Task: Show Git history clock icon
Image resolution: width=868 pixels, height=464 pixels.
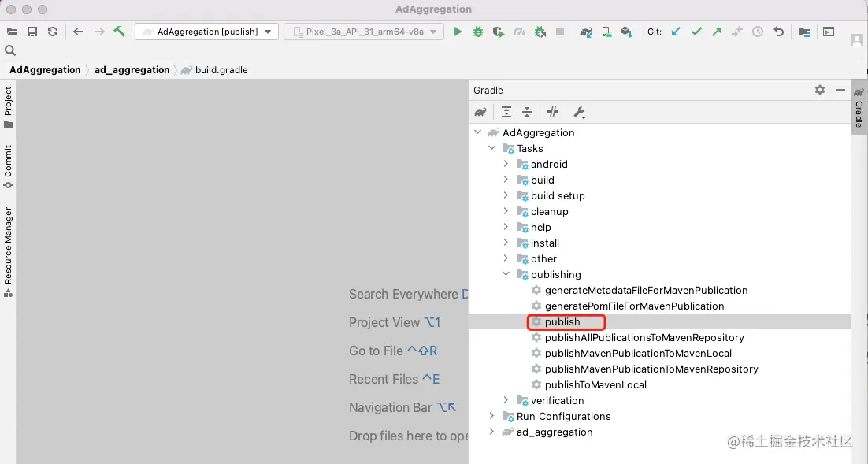Action: pyautogui.click(x=757, y=32)
